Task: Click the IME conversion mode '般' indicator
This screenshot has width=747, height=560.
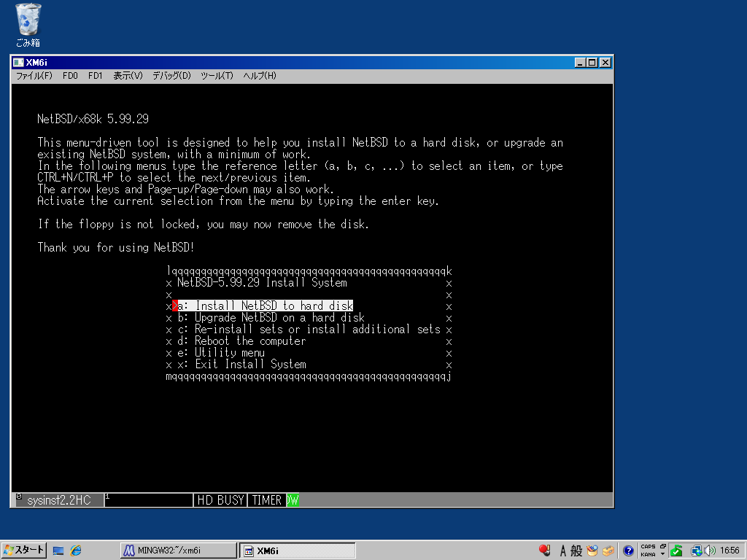Action: [x=576, y=551]
